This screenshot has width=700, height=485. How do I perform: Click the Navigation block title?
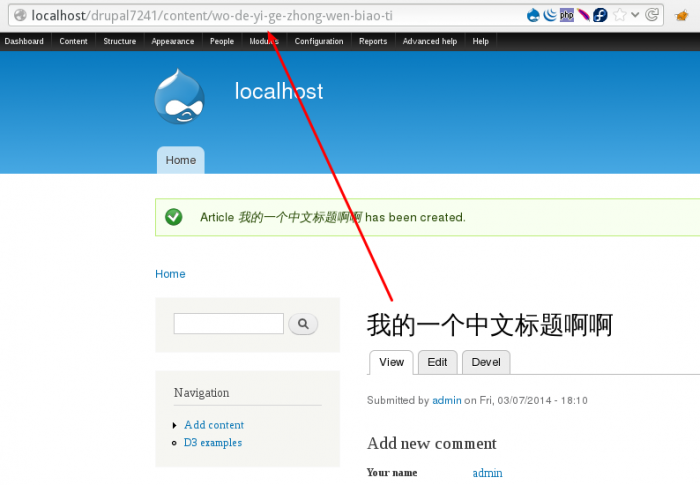coord(201,393)
